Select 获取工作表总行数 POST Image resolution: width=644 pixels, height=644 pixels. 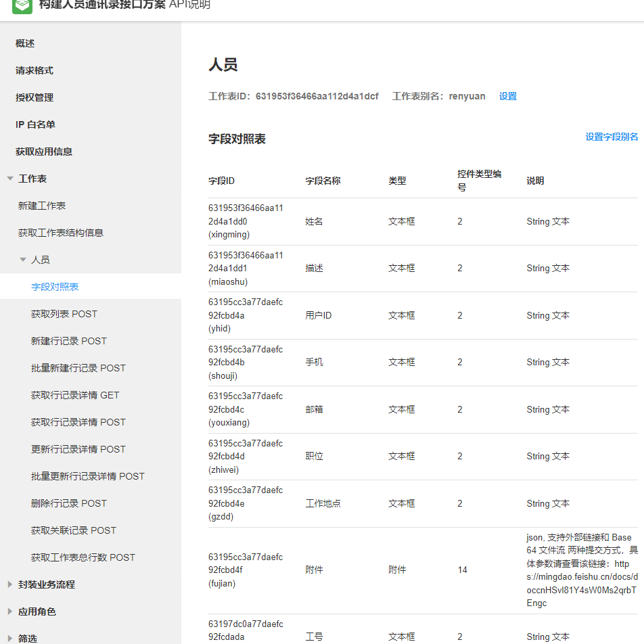coord(83,557)
